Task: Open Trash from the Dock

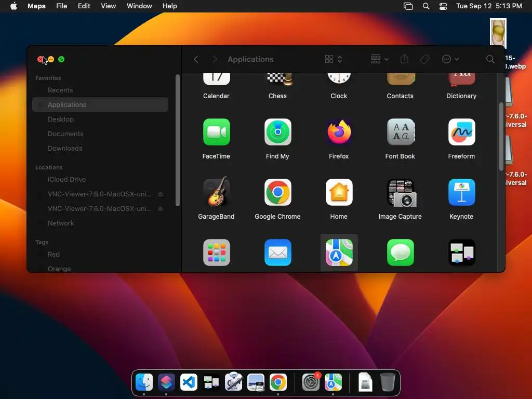Action: tap(388, 382)
